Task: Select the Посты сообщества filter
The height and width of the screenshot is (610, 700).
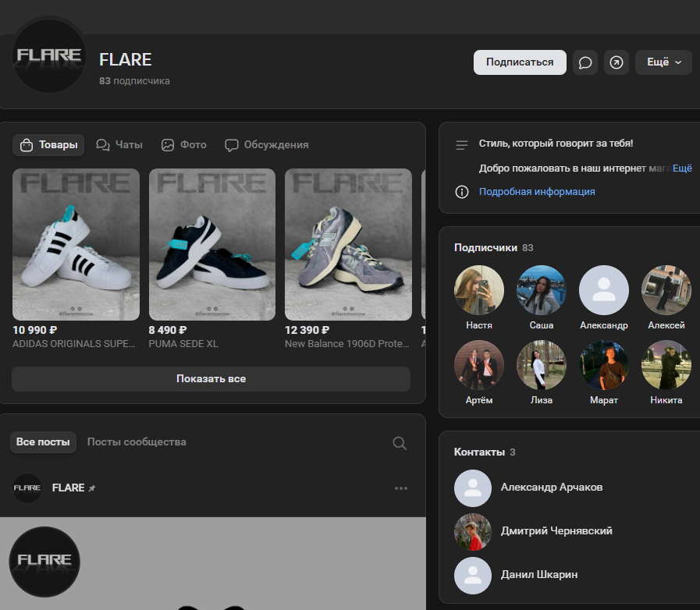Action: pyautogui.click(x=137, y=442)
